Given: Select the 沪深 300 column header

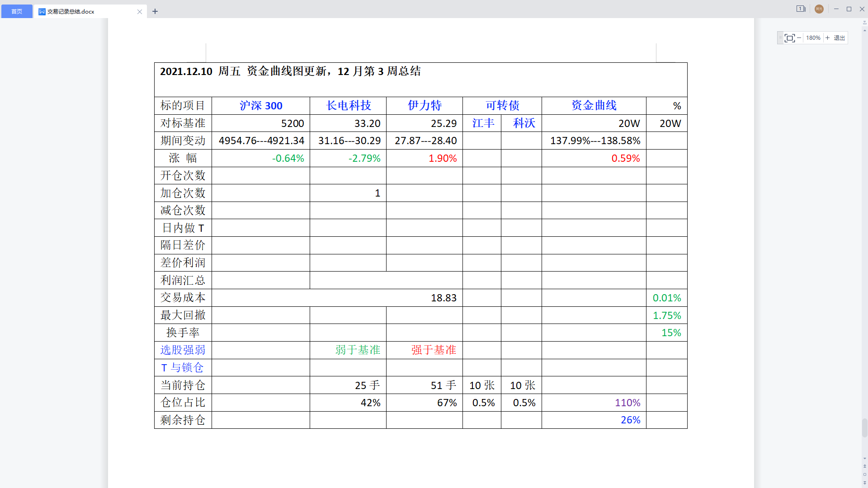Looking at the screenshot, I should pos(261,106).
